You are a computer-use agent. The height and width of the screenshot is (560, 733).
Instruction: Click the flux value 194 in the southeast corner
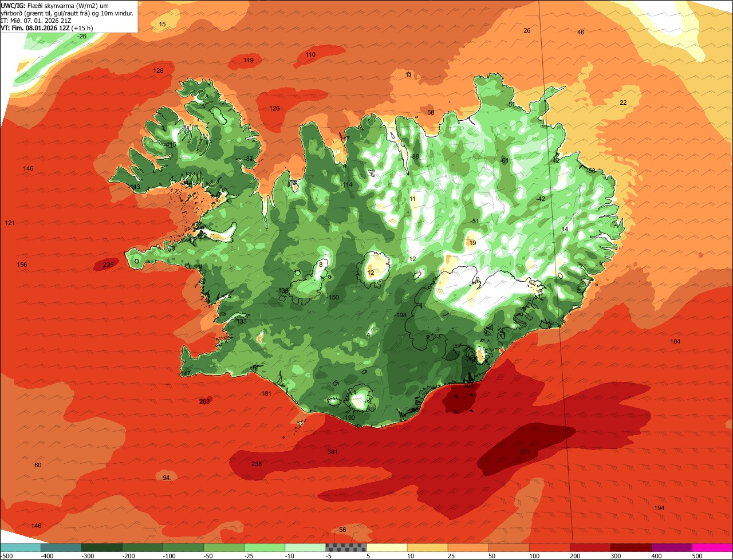tap(659, 508)
